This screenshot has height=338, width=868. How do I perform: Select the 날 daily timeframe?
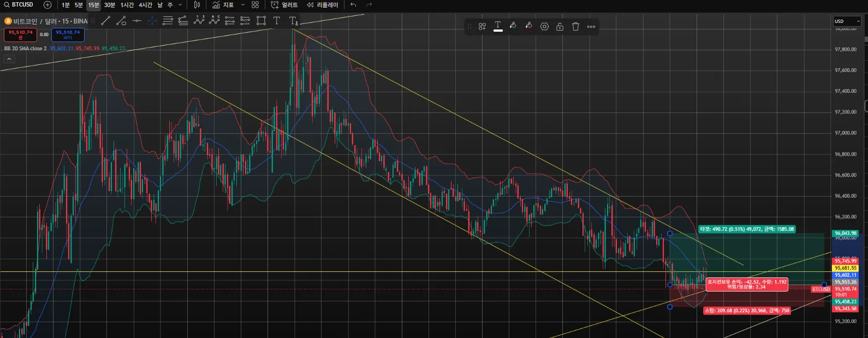point(160,5)
